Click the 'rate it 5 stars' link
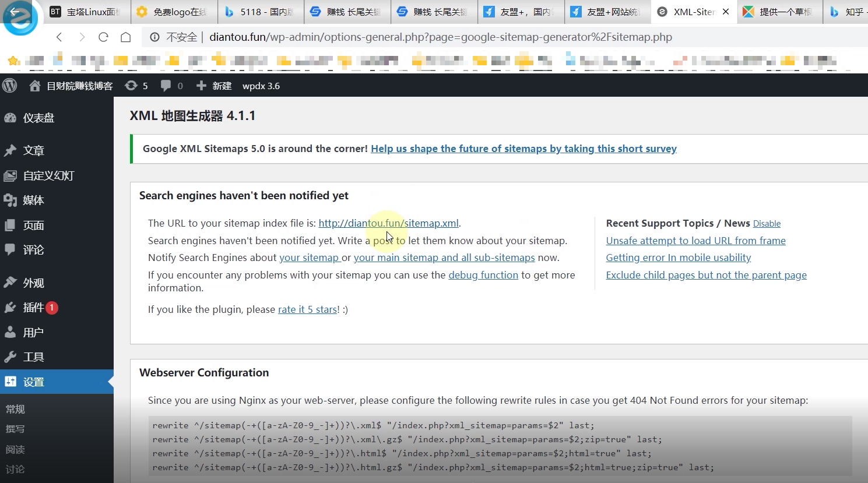The image size is (868, 483). coord(307,309)
